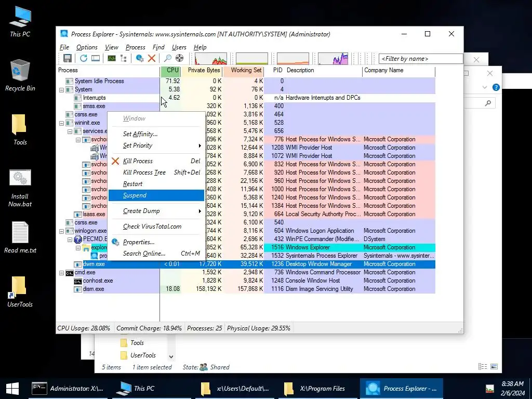This screenshot has height=399, width=532.
Task: Select the conhost.exe process row
Action: tap(246, 281)
